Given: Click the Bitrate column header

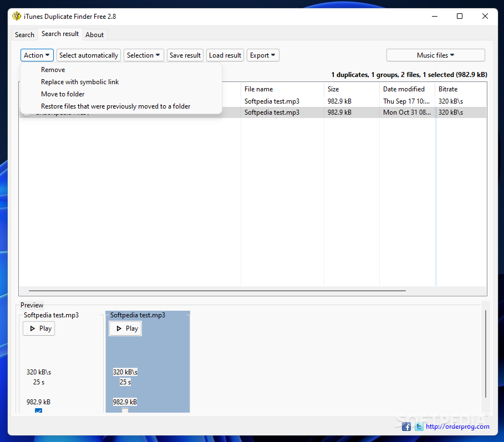Looking at the screenshot, I should (x=461, y=89).
